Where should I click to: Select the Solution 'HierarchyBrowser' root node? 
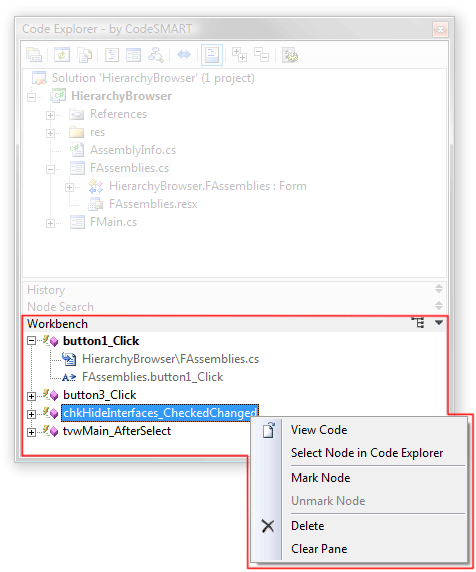click(x=153, y=78)
